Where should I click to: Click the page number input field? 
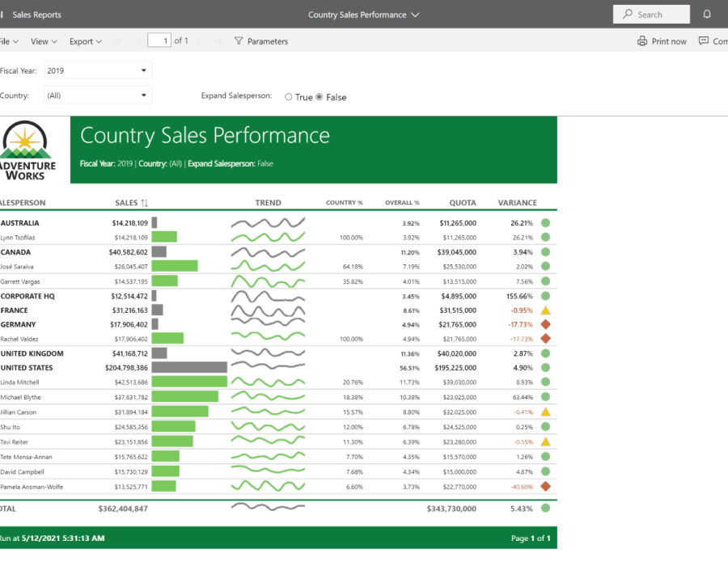tap(160, 40)
